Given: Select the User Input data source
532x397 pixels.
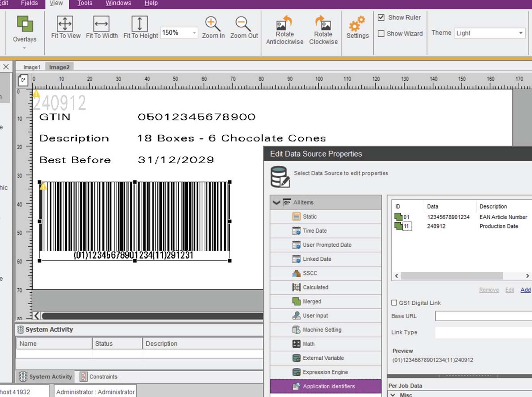Looking at the screenshot, I should (x=326, y=316).
